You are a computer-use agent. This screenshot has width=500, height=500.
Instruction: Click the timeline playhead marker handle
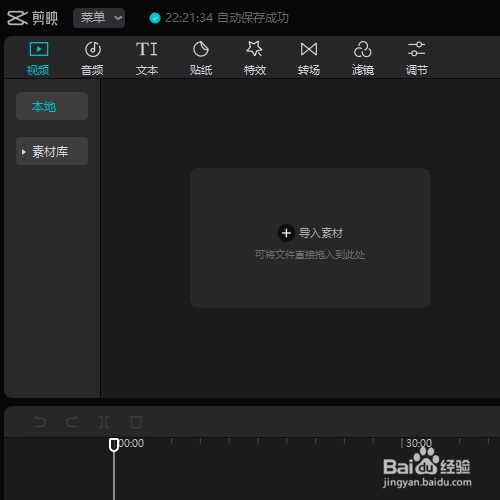point(114,445)
